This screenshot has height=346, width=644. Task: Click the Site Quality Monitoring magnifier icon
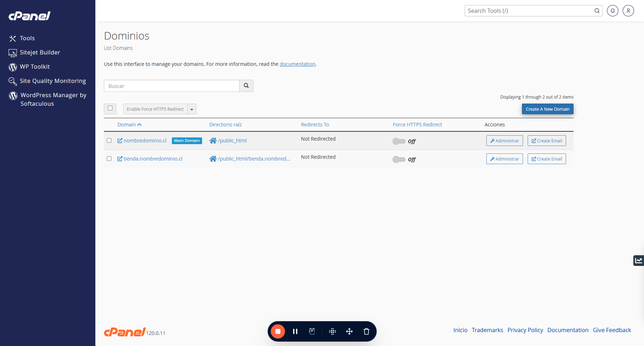point(13,82)
